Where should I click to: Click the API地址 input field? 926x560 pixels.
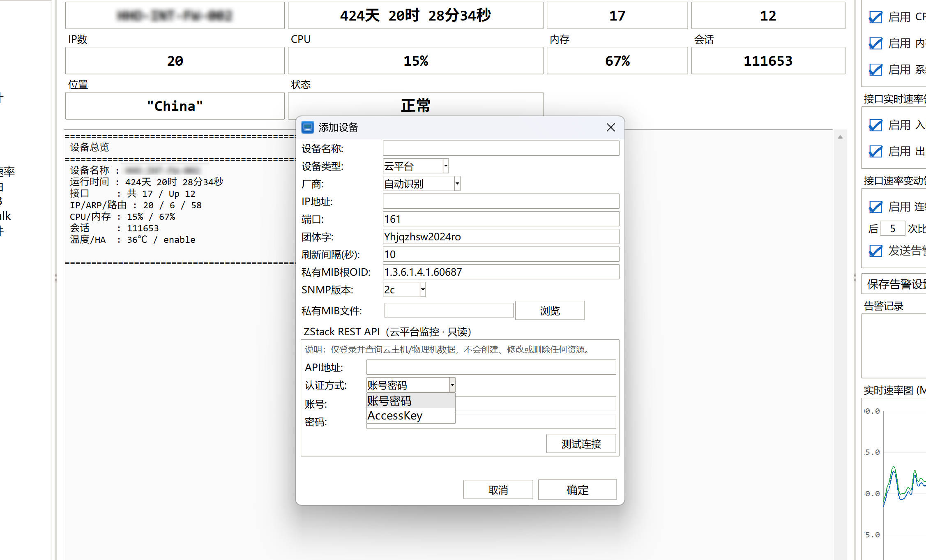pyautogui.click(x=491, y=367)
